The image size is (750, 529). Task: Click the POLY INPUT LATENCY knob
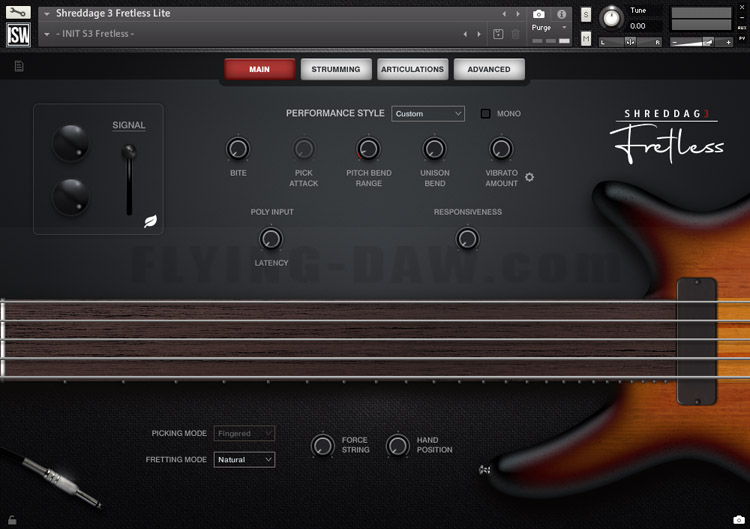[x=271, y=239]
